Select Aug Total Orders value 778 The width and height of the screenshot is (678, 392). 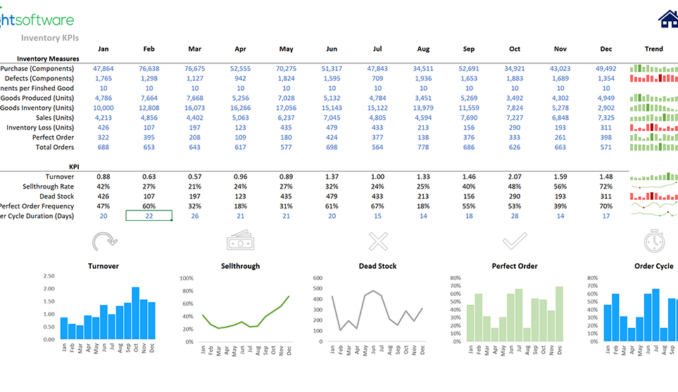click(x=423, y=147)
